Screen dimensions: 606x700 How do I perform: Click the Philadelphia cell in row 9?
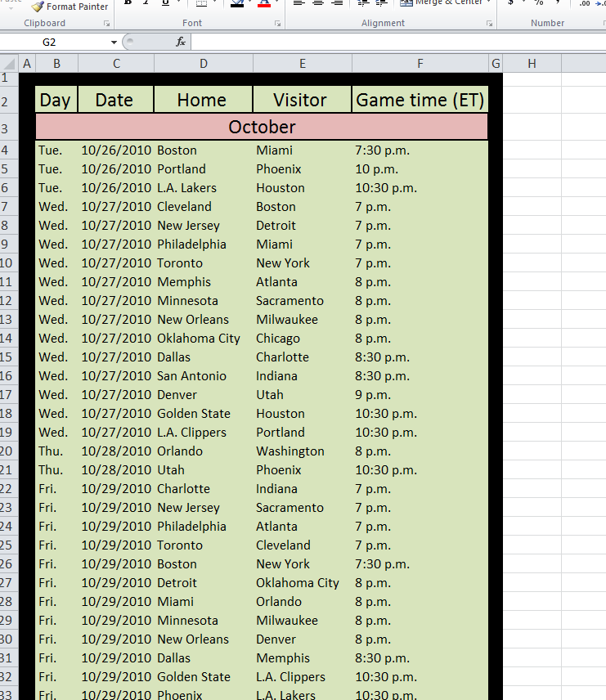tap(204, 245)
